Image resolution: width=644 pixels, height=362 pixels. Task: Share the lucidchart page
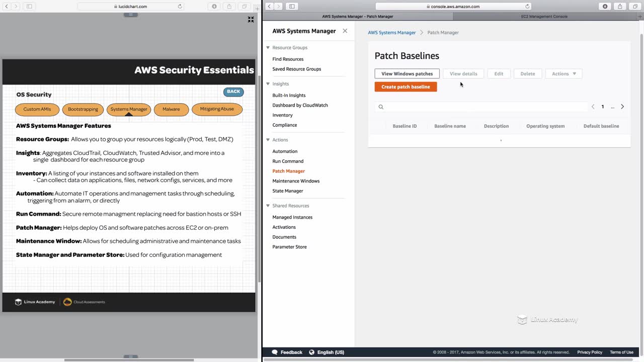229,7
